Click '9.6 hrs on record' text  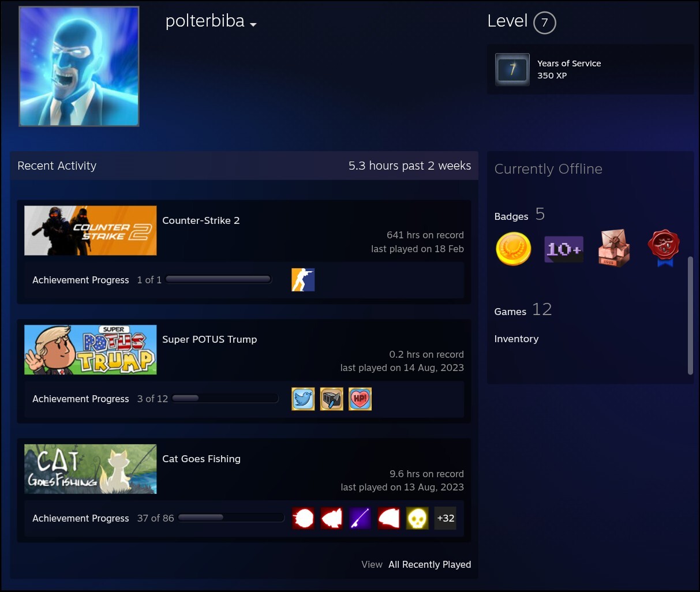click(x=426, y=474)
